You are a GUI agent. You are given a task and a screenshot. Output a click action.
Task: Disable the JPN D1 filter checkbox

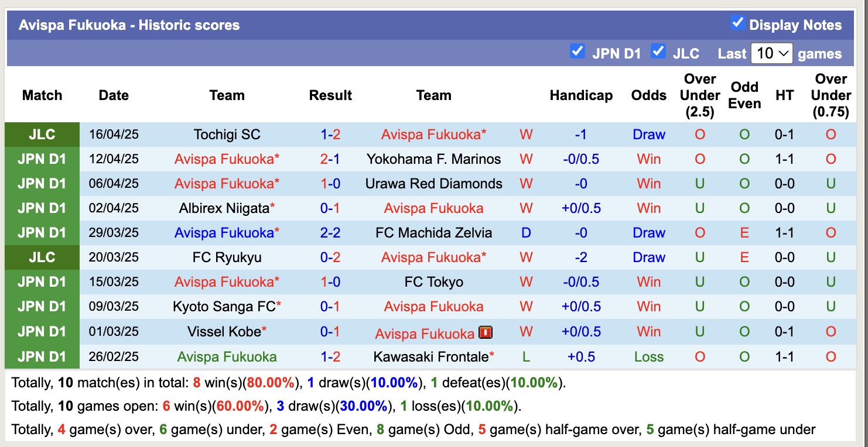(x=577, y=51)
